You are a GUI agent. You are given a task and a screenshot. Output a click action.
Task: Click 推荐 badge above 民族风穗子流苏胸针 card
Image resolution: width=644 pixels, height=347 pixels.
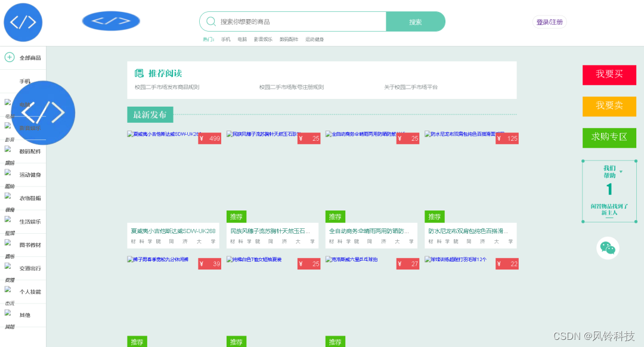click(x=236, y=216)
